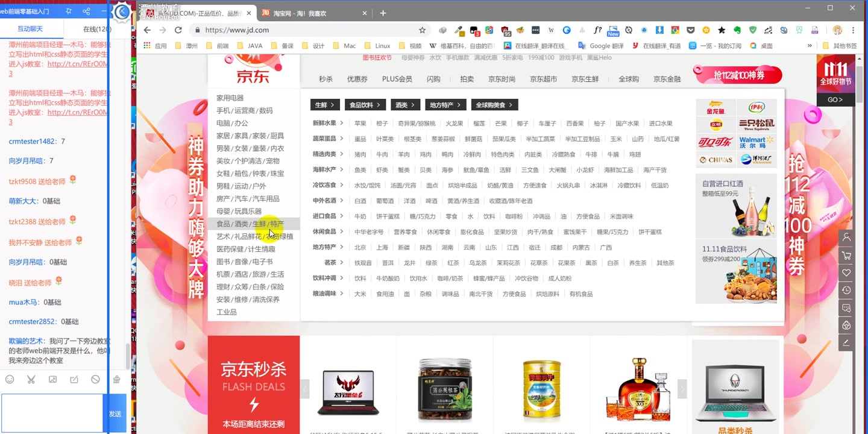Screen dimensions: 868x434
Task: Expand the 生鲜 category header button
Action: click(325, 105)
